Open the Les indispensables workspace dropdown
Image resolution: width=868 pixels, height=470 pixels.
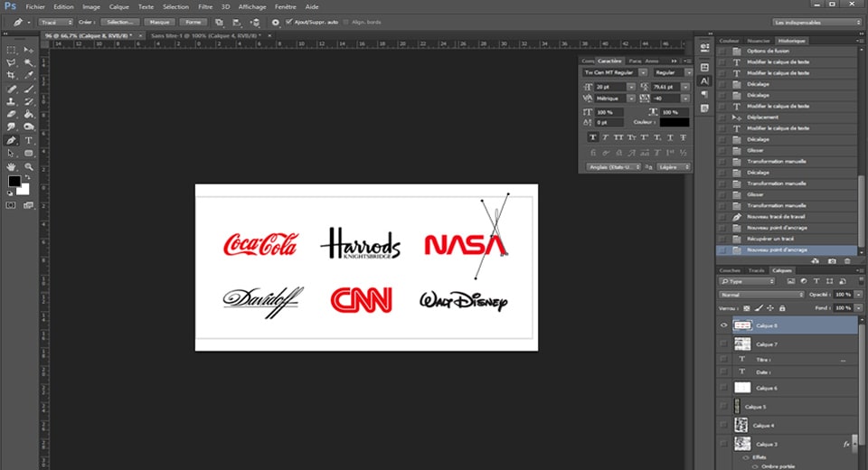[x=817, y=22]
